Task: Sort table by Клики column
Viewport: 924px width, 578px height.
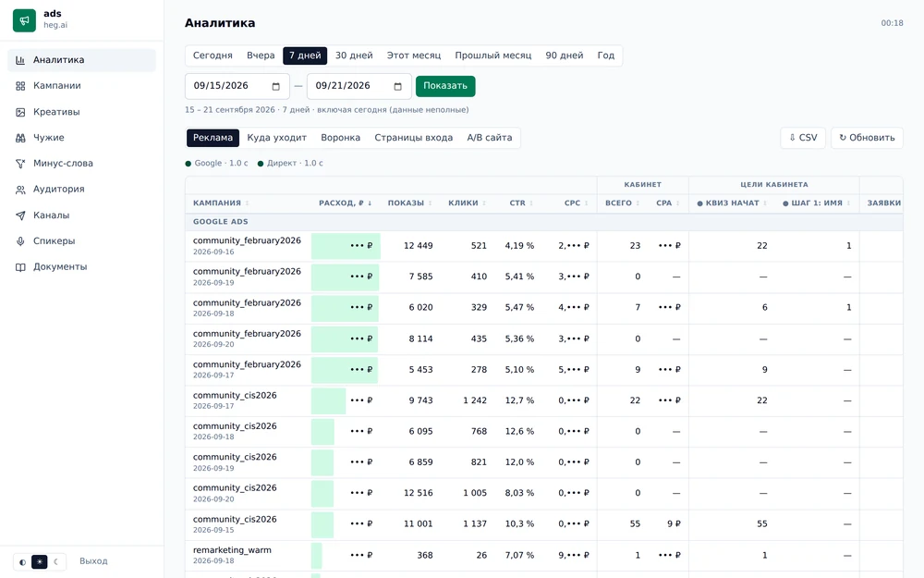Action: pos(468,203)
